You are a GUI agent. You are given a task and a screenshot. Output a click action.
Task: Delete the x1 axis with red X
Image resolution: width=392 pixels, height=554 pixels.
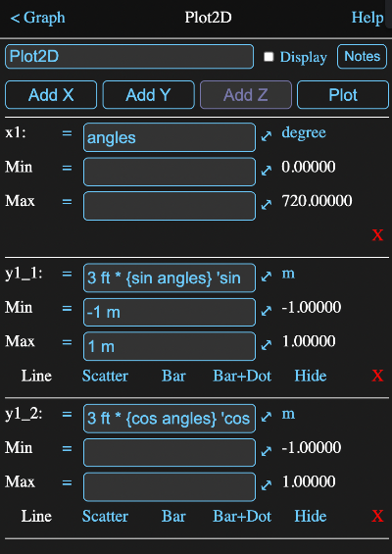click(x=377, y=235)
